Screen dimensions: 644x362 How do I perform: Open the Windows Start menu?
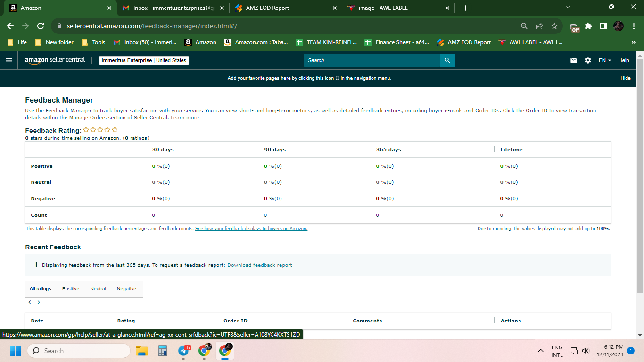[x=16, y=351]
